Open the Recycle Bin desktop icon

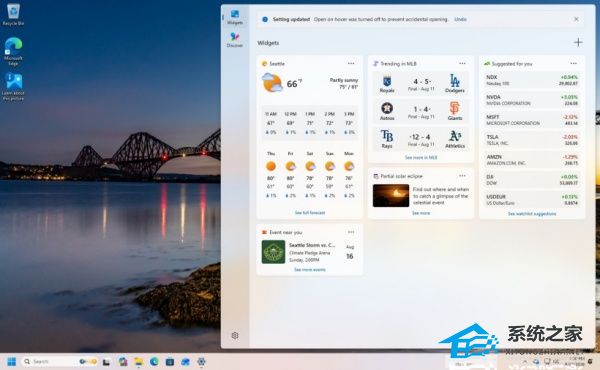point(13,15)
